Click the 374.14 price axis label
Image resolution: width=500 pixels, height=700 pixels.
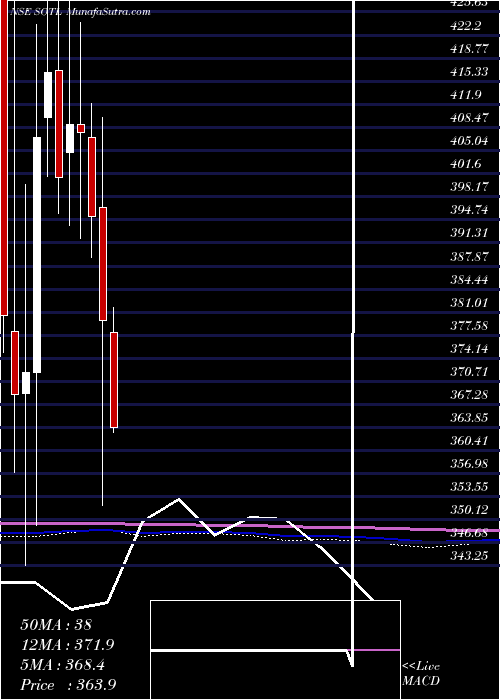pos(469,349)
